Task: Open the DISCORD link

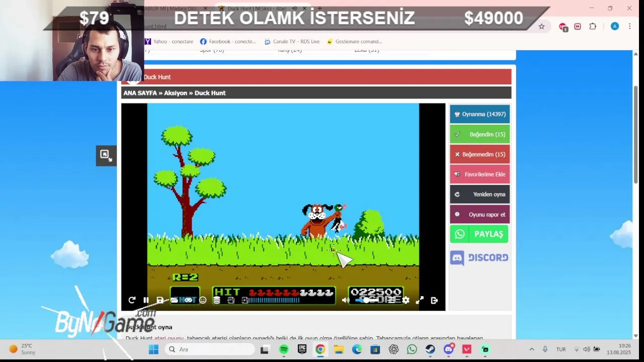Action: (479, 257)
